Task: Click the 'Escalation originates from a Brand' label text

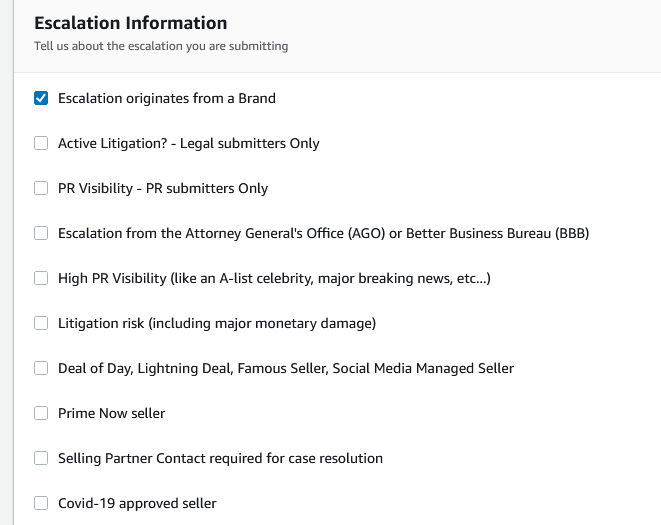Action: [167, 98]
